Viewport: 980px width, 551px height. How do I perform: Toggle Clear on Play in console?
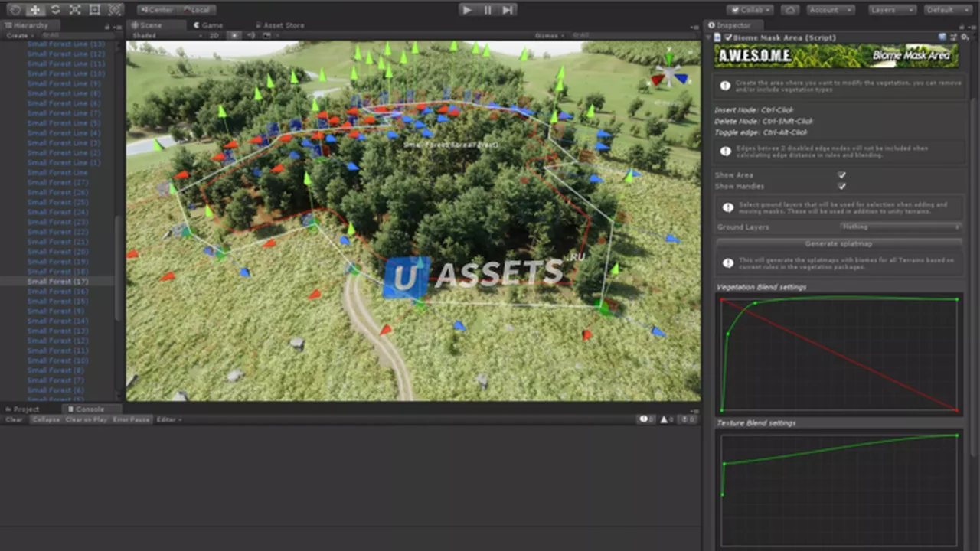click(x=86, y=419)
